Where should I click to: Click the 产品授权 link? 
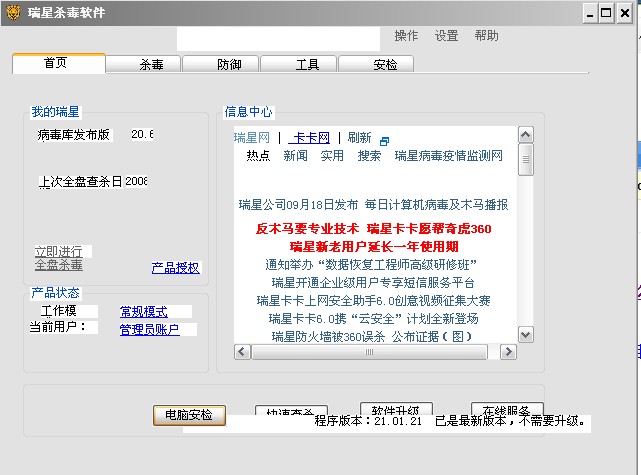click(176, 268)
